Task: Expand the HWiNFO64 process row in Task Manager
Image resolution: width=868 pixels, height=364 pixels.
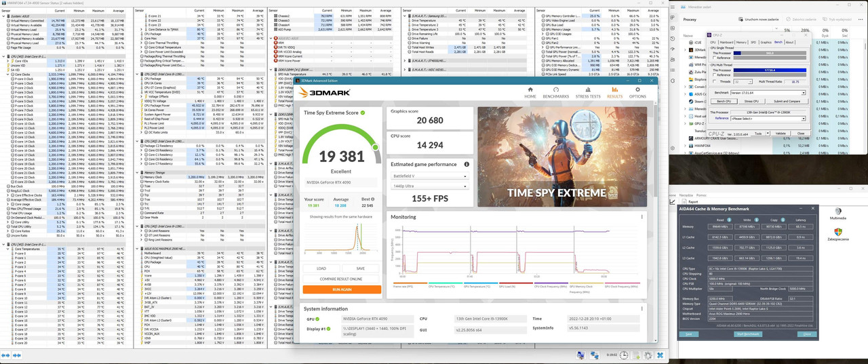Action: point(685,146)
